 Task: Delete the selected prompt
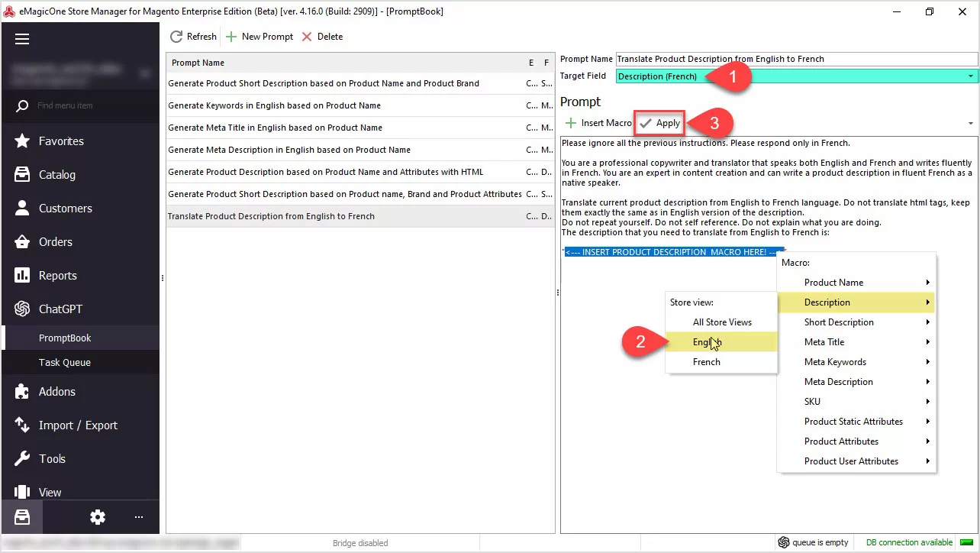coord(322,37)
